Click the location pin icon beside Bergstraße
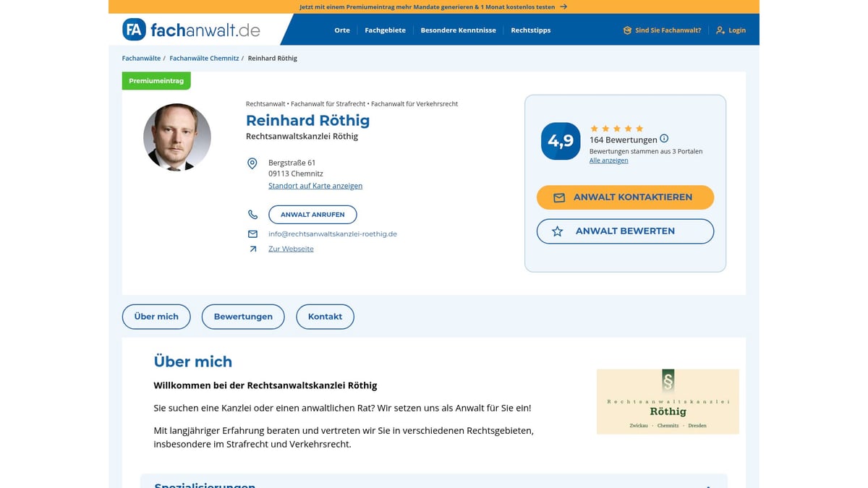The width and height of the screenshot is (868, 488). (252, 164)
